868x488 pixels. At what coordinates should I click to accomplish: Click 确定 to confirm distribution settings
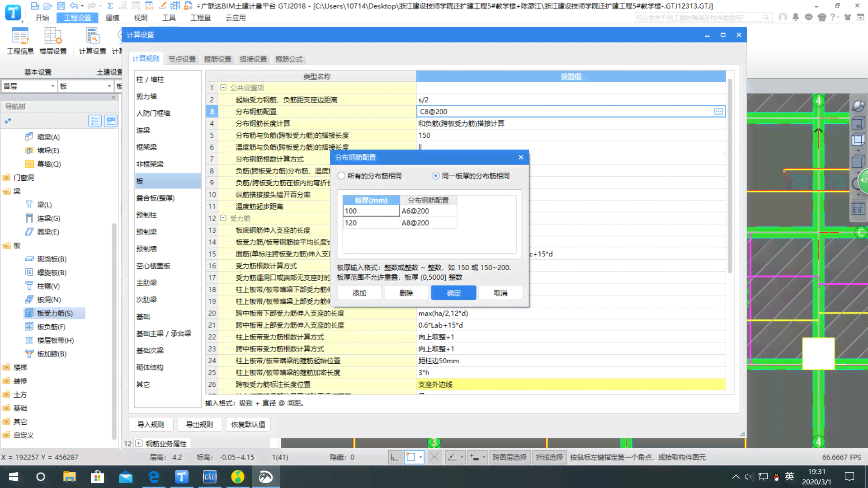[x=454, y=292]
